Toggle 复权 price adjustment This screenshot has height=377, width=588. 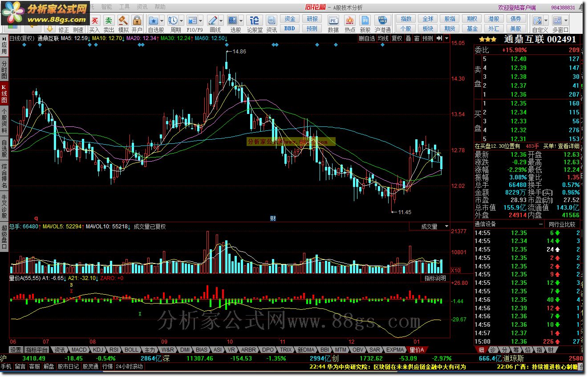point(397,38)
